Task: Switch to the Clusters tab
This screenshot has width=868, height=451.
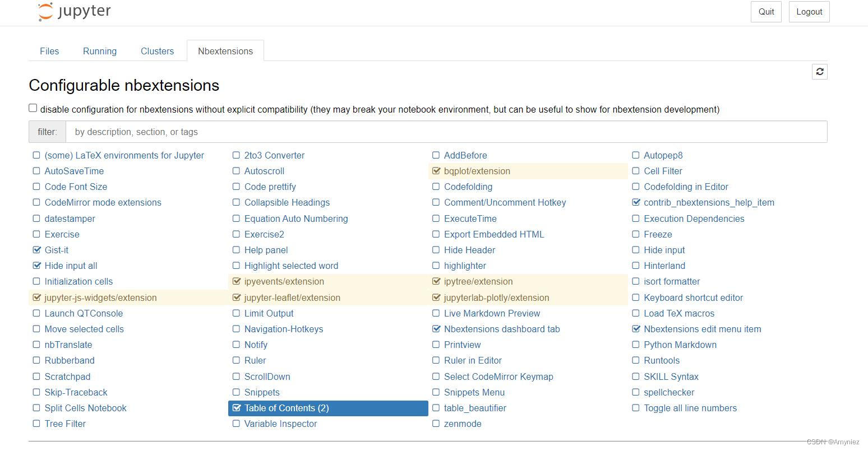Action: coord(157,51)
